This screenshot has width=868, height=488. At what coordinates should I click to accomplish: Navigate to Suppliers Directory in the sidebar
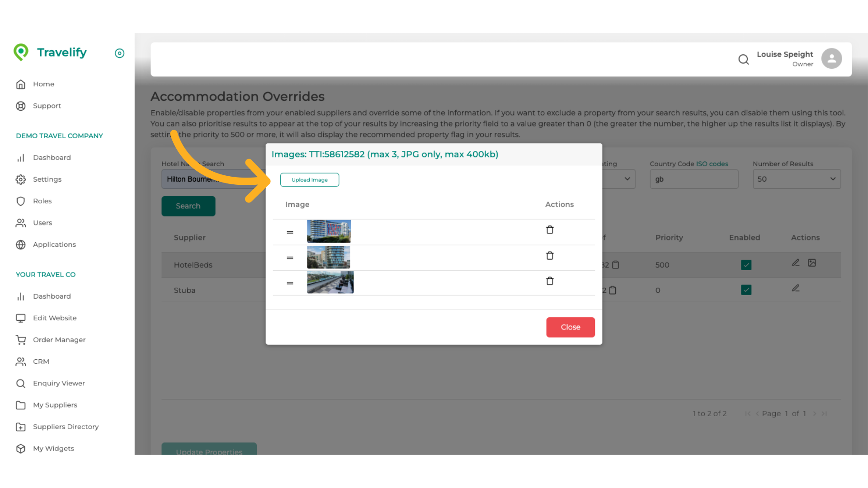tap(66, 427)
